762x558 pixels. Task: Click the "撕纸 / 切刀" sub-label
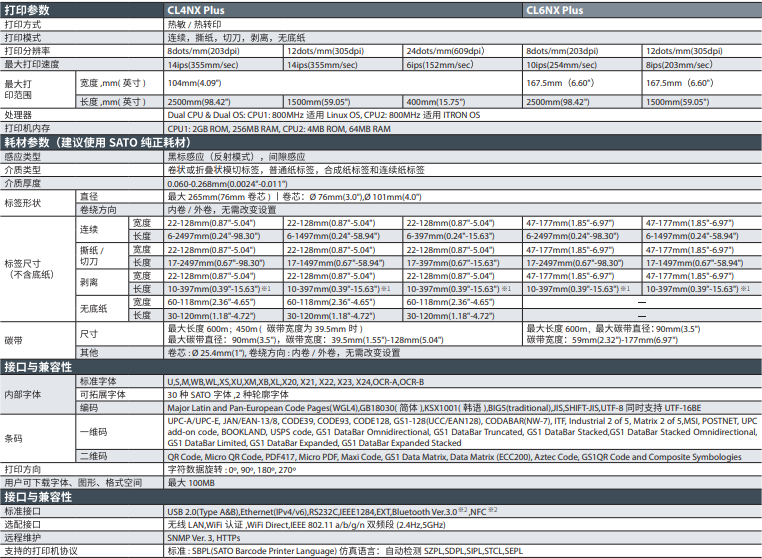click(x=92, y=256)
